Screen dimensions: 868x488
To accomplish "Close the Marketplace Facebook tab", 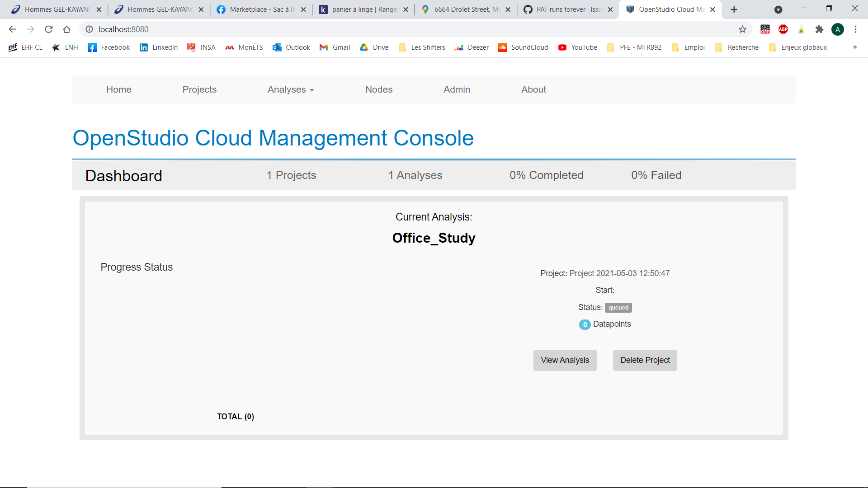I will click(x=303, y=9).
